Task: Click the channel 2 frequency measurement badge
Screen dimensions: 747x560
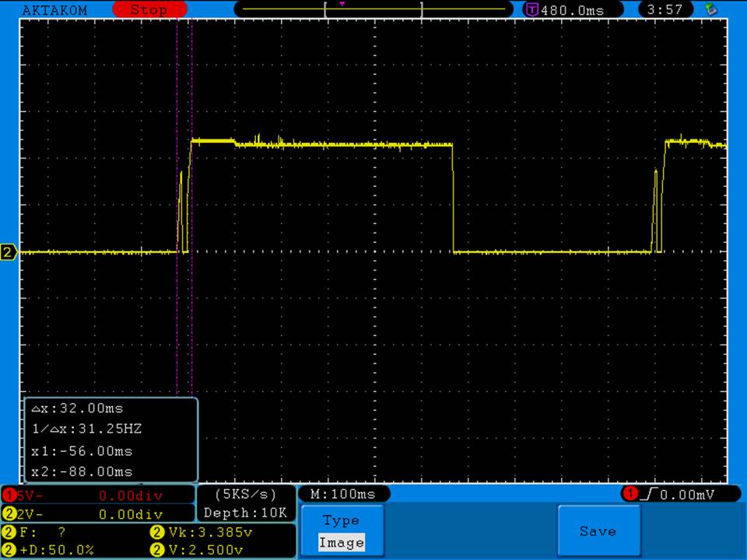Action: pyautogui.click(x=9, y=533)
